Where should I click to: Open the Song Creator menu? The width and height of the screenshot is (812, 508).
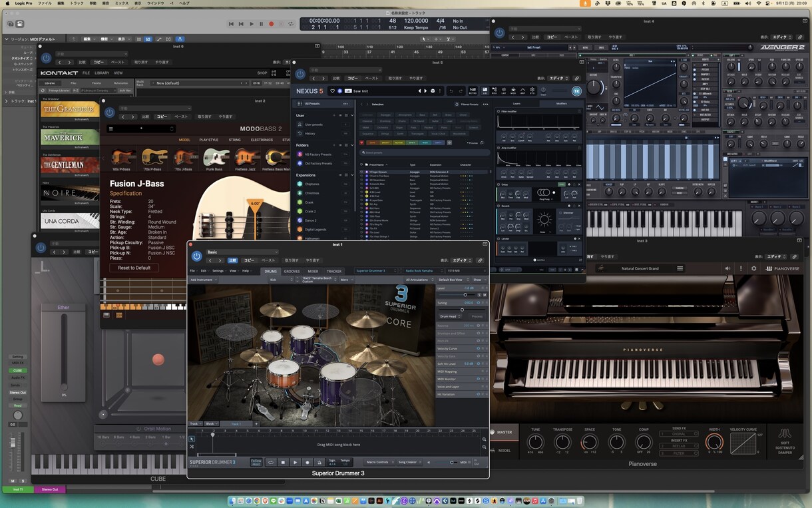409,462
